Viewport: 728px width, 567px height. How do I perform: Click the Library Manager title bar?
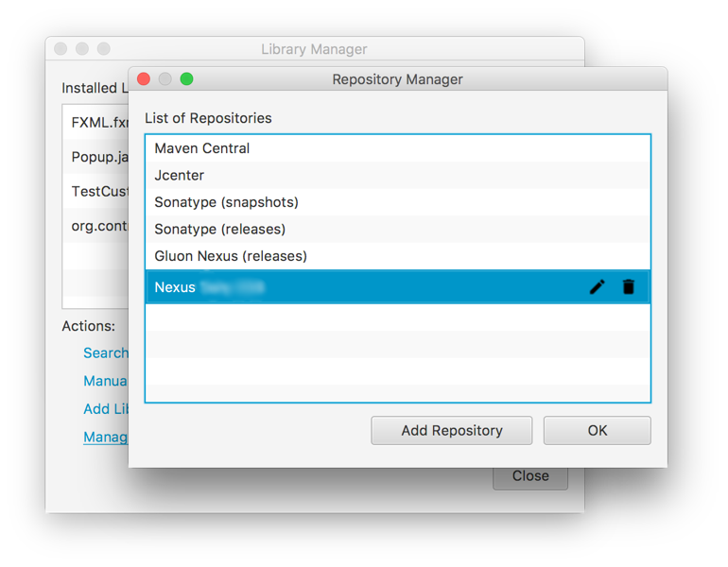tap(314, 49)
